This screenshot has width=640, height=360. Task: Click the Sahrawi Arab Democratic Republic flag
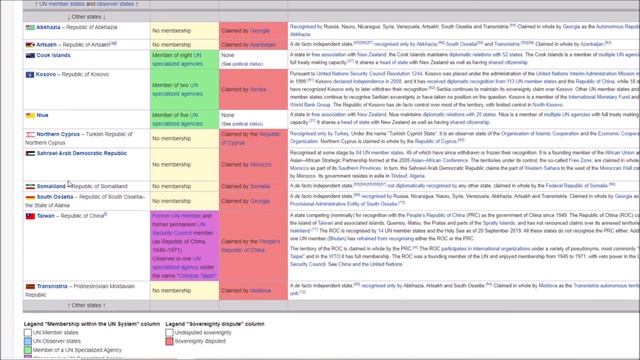[x=30, y=153]
